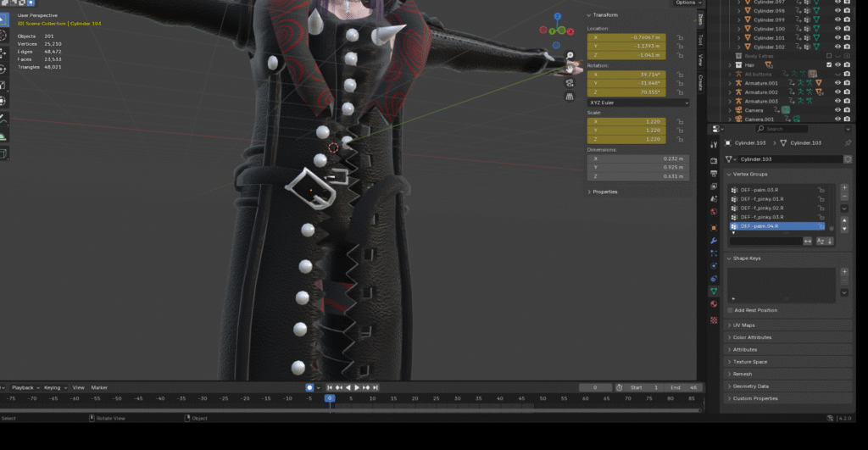This screenshot has width=868, height=450.
Task: Open the Material properties tab
Action: pyautogui.click(x=714, y=303)
